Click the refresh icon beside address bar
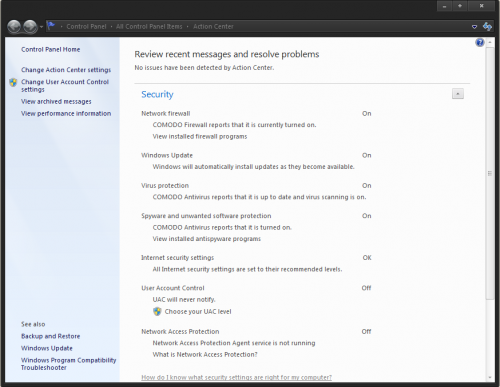The height and width of the screenshot is (387, 500). 487,26
